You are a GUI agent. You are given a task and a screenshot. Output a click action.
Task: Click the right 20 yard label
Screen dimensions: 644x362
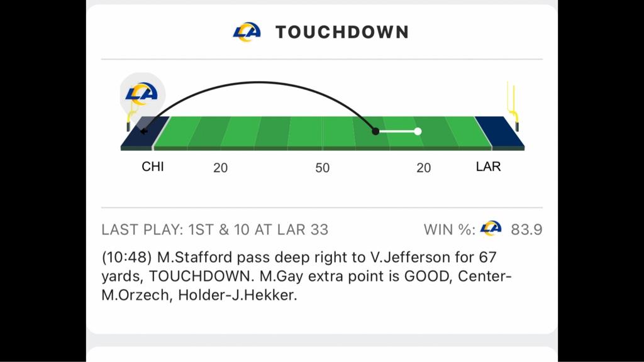click(x=423, y=167)
